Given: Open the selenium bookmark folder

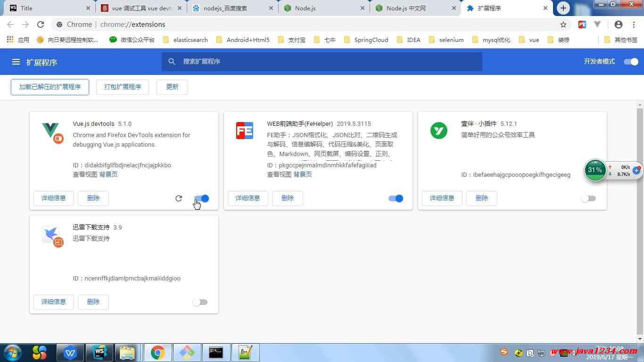Looking at the screenshot, I should (x=446, y=40).
